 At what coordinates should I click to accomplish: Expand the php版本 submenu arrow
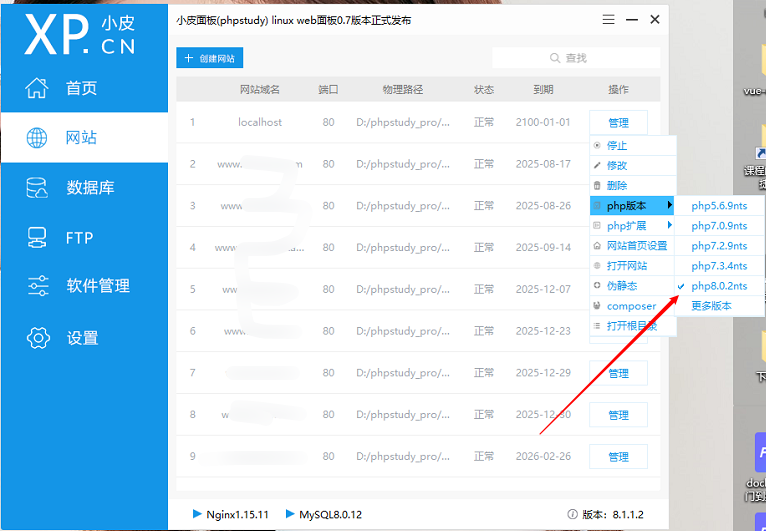click(669, 206)
